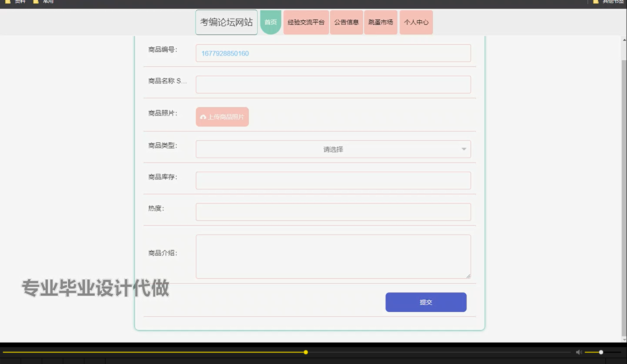627x364 pixels.
Task: Click the scrollbar down arrow
Action: (x=624, y=340)
